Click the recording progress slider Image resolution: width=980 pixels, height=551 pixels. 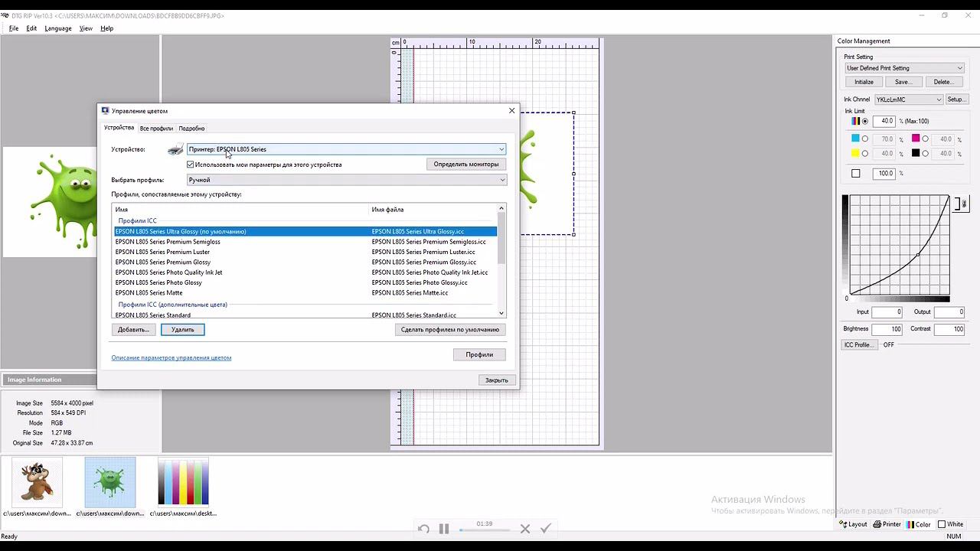click(x=485, y=530)
